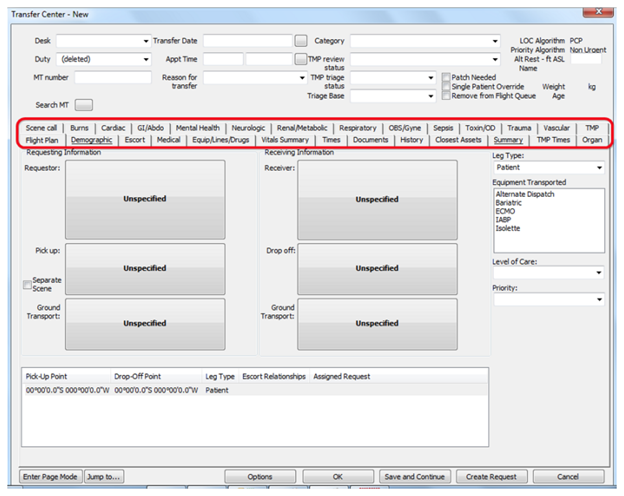This screenshot has height=496, width=624.
Task: Click the Create Request button
Action: pyautogui.click(x=491, y=476)
